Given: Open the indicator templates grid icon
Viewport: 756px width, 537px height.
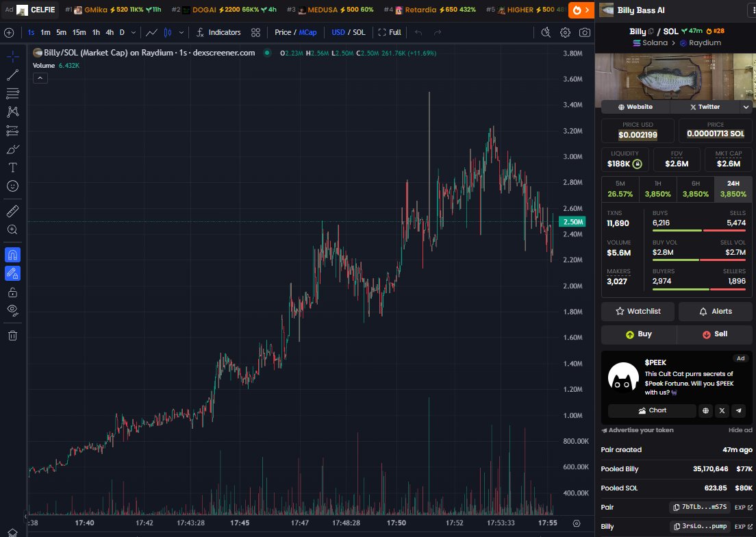Looking at the screenshot, I should click(x=255, y=32).
